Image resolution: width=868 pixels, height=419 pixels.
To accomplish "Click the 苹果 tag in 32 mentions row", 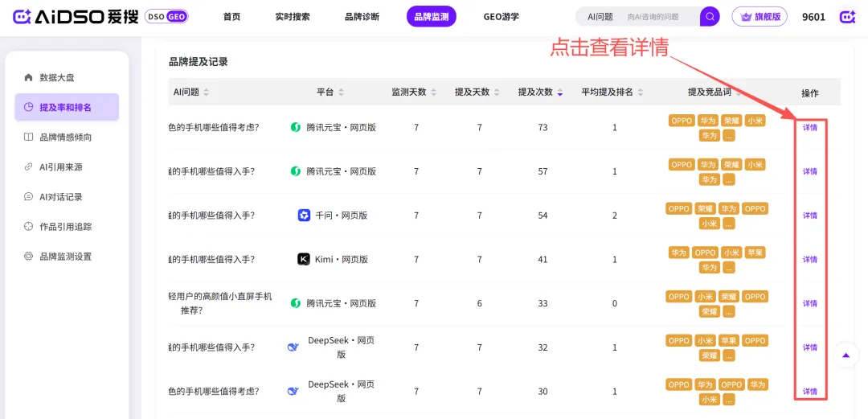I will pyautogui.click(x=728, y=341).
